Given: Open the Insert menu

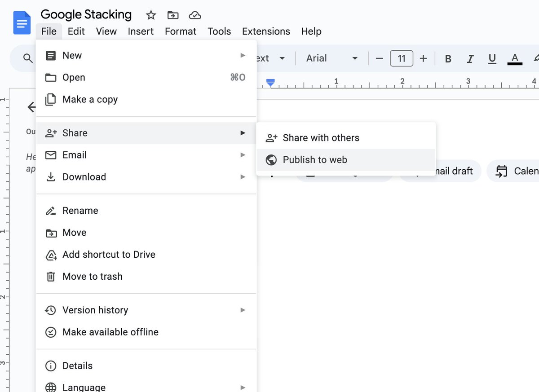Looking at the screenshot, I should click(141, 31).
